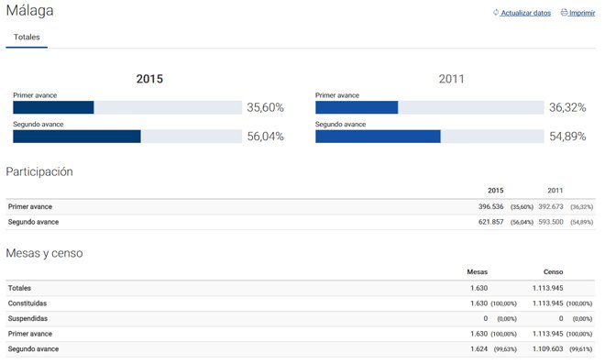The width and height of the screenshot is (605, 364).
Task: Click the Mesas column header
Action: (478, 271)
